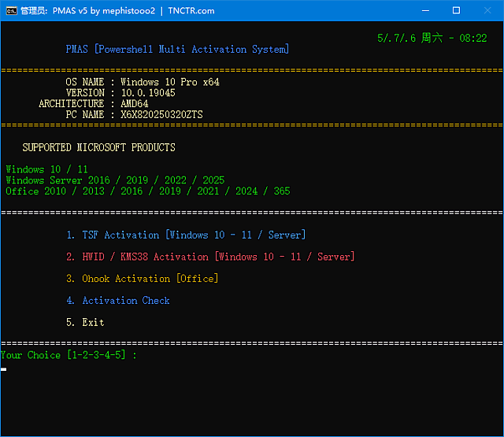Screen dimensions: 504x437
Task: Click the cmd console icon in title bar
Action: point(11,11)
